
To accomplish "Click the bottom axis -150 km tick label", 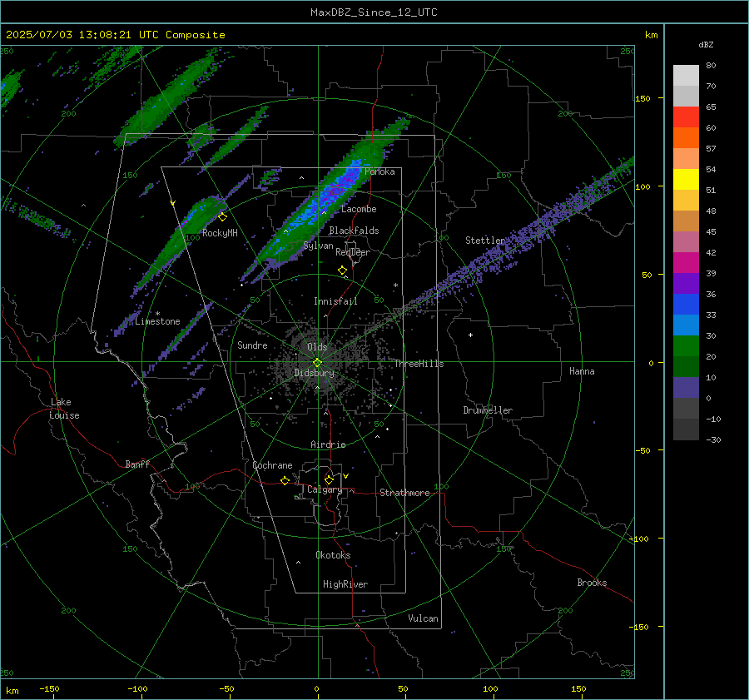I will [x=49, y=688].
